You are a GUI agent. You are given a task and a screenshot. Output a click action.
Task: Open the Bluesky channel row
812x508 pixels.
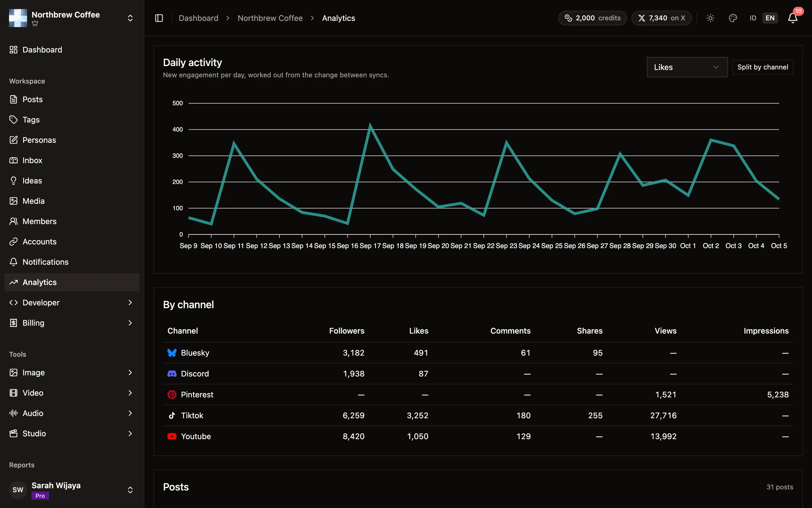478,353
